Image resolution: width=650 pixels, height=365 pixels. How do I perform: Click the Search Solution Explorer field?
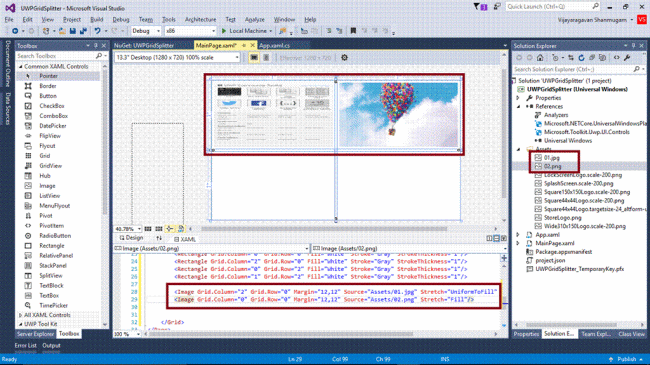[x=572, y=69]
